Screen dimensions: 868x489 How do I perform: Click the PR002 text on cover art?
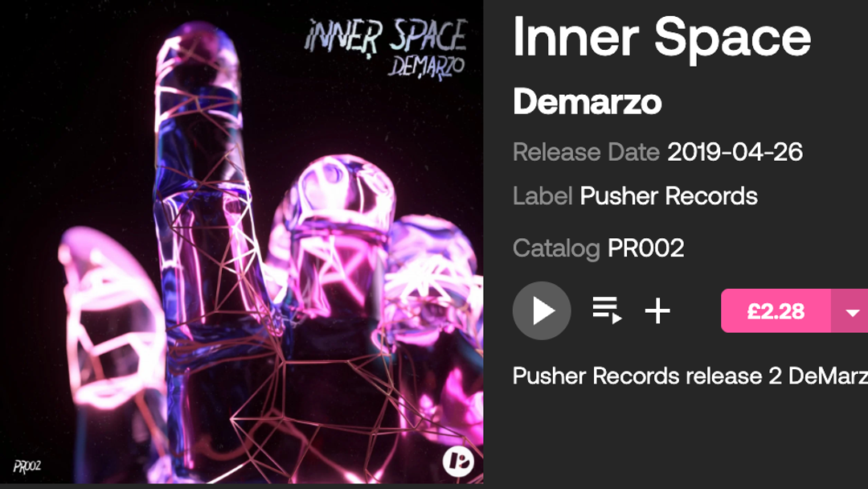tap(27, 466)
